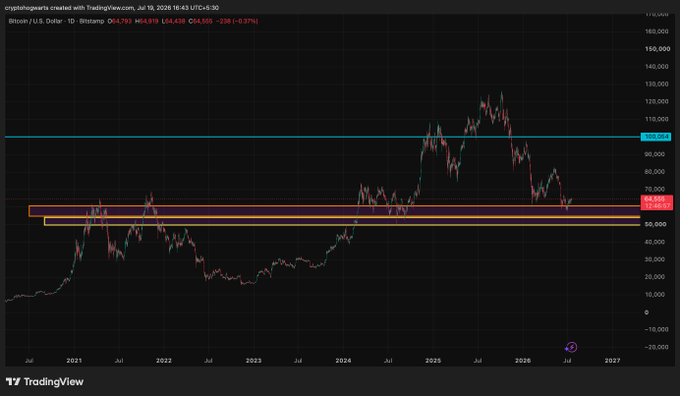Click the 30,000 price axis label

655,259
